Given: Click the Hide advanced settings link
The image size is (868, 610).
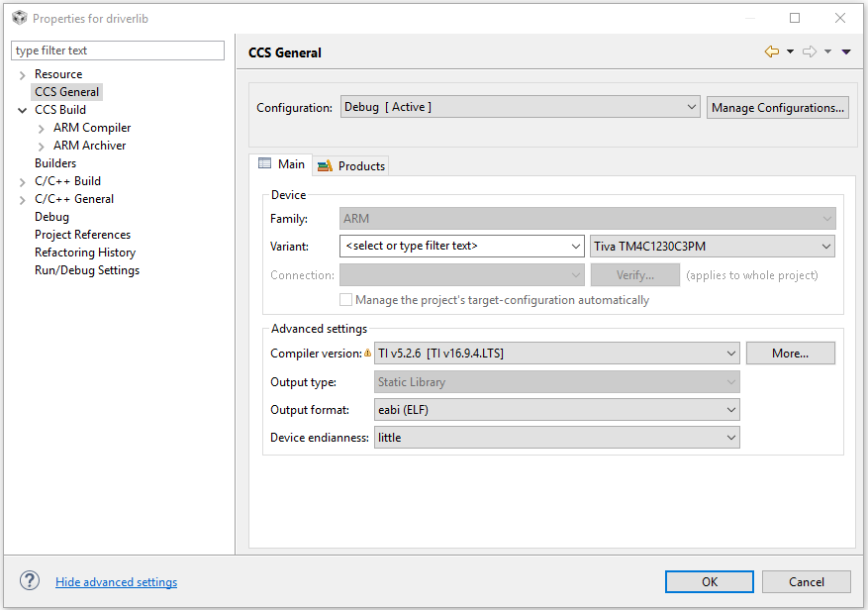Looking at the screenshot, I should tap(116, 582).
